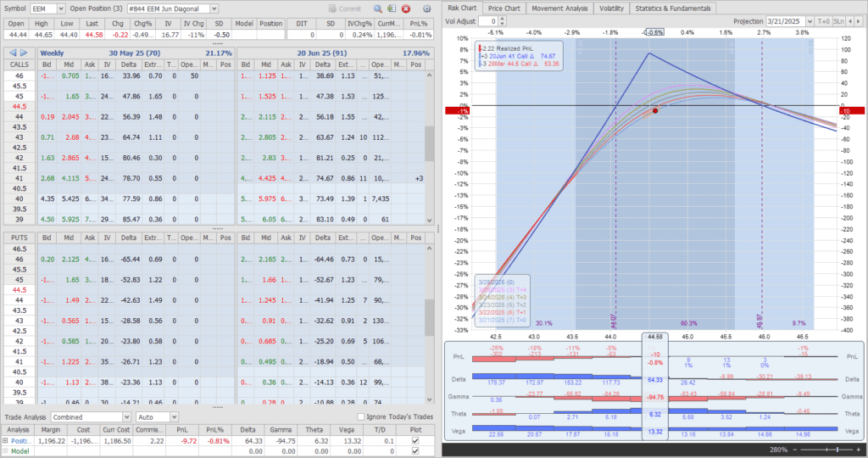This screenshot has width=868, height=458.
Task: Toggle the 5Ln lines button
Action: [x=838, y=21]
